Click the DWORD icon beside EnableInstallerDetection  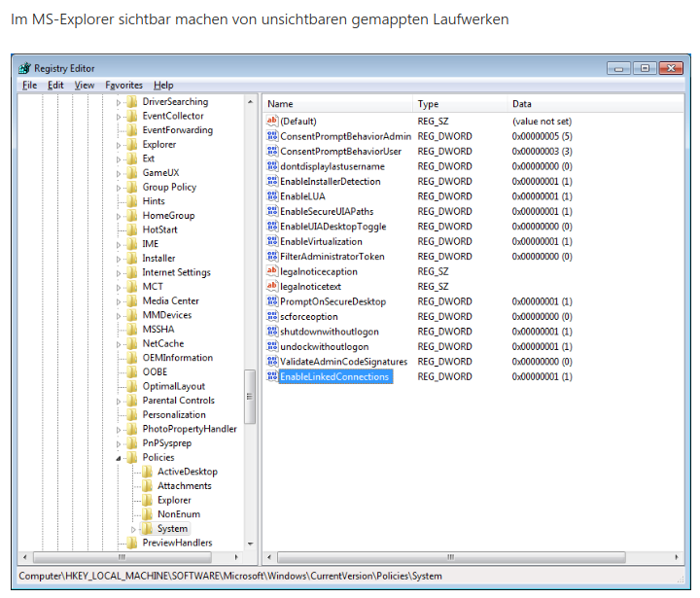[272, 181]
